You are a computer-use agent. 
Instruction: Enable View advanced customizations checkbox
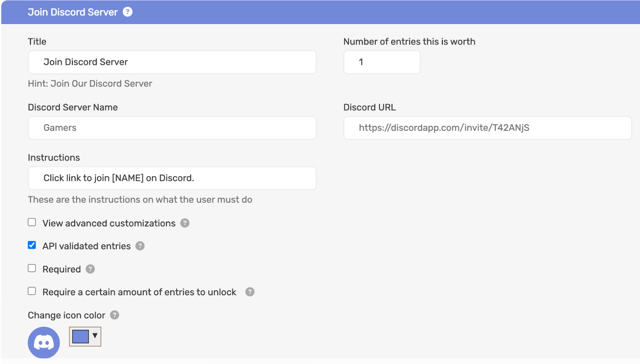[x=32, y=222]
